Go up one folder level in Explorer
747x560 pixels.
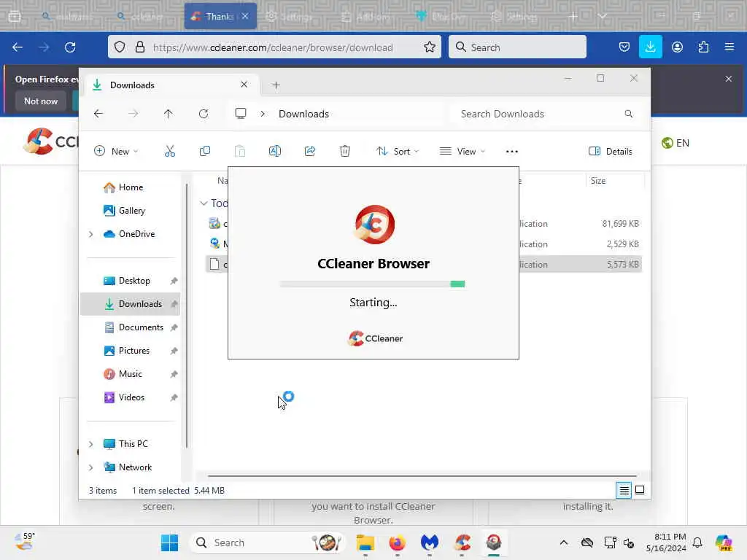click(169, 114)
